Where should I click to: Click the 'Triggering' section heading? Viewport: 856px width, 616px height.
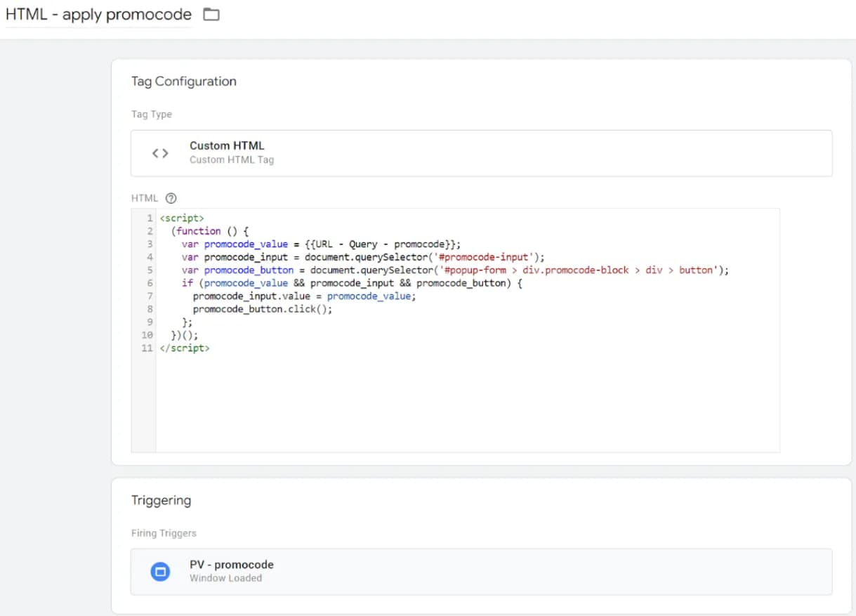(161, 501)
